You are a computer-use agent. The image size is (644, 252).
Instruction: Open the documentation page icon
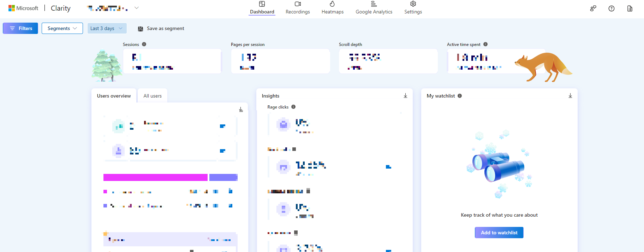coord(630,8)
